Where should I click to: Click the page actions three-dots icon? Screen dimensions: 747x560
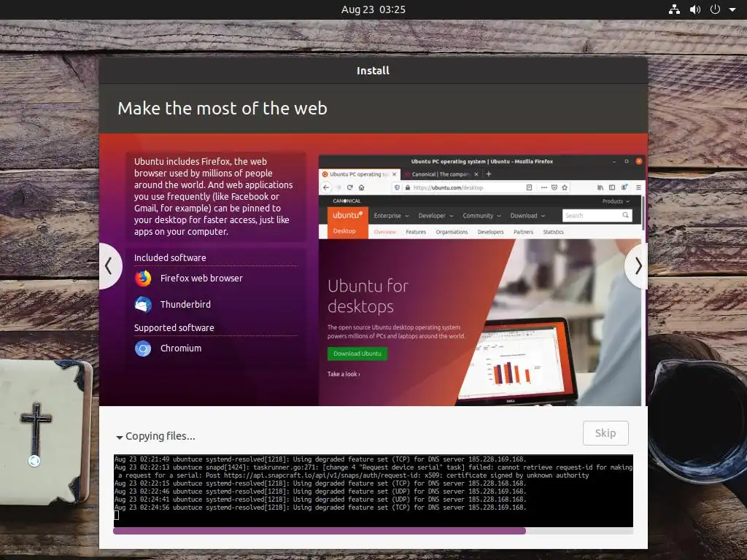click(x=543, y=187)
